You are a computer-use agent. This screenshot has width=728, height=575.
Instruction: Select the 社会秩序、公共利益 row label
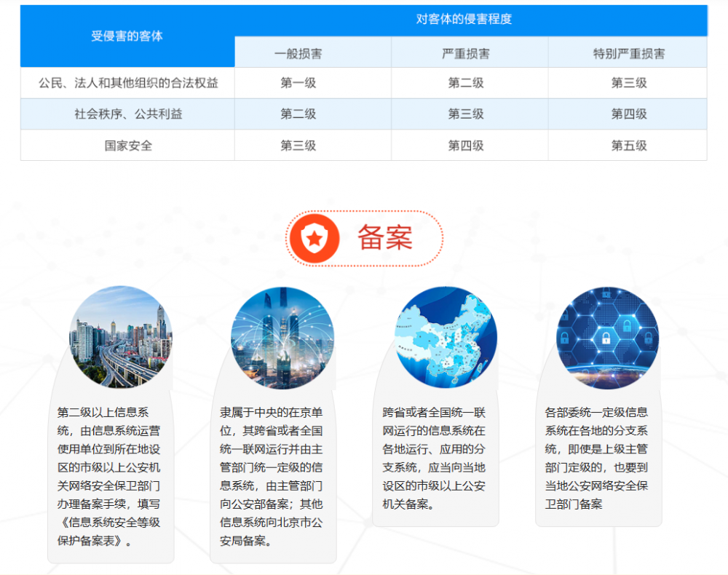pyautogui.click(x=128, y=114)
